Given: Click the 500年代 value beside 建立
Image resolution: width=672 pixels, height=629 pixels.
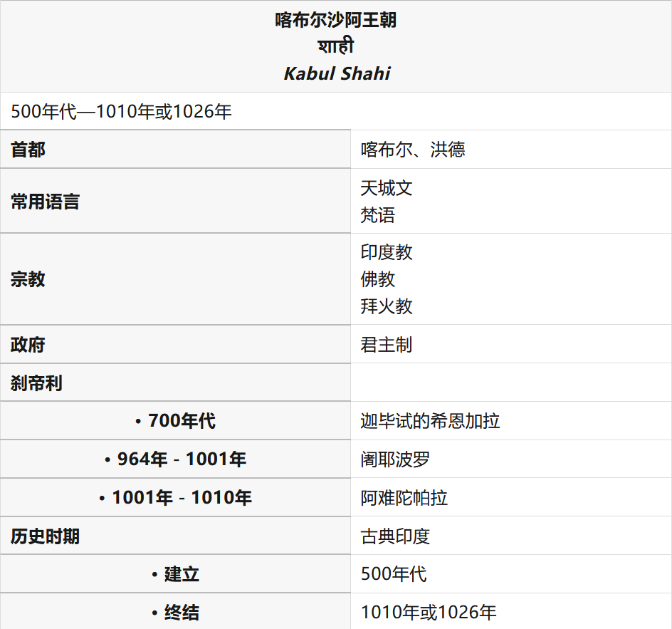Looking at the screenshot, I should tap(394, 574).
